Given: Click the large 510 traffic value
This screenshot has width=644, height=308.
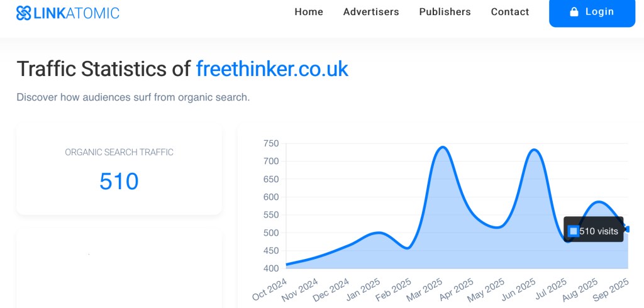Looking at the screenshot, I should 119,181.
